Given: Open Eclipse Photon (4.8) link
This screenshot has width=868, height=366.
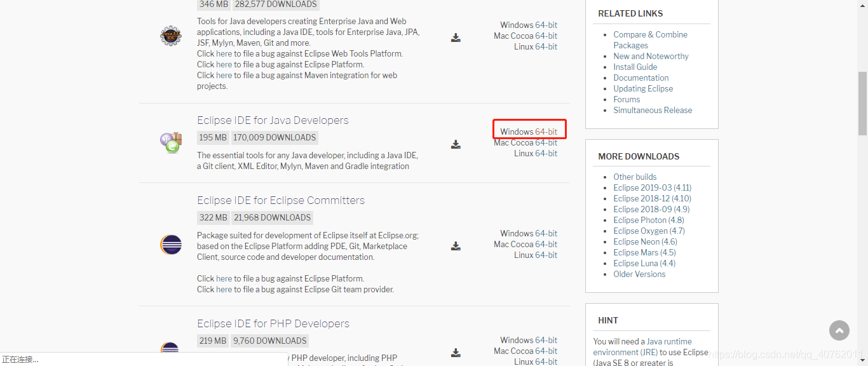Looking at the screenshot, I should tap(649, 220).
